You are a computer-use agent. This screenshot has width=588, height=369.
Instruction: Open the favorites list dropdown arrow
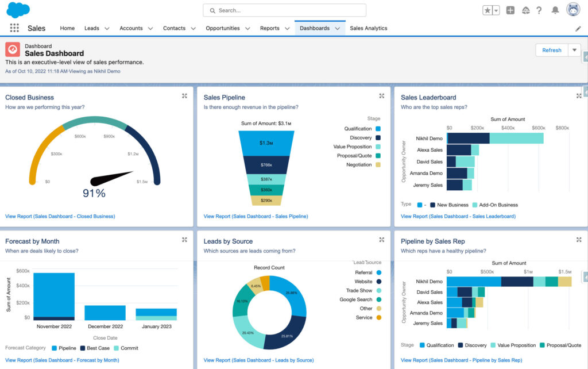(496, 10)
